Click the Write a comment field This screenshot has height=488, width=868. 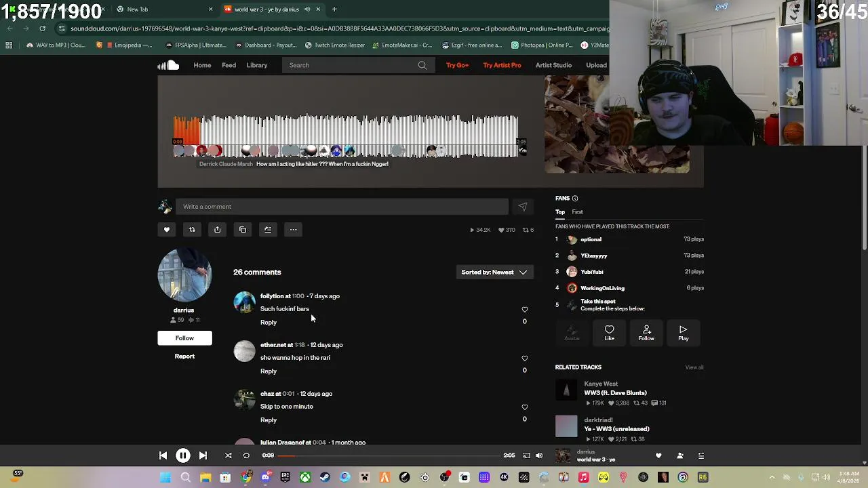(342, 207)
